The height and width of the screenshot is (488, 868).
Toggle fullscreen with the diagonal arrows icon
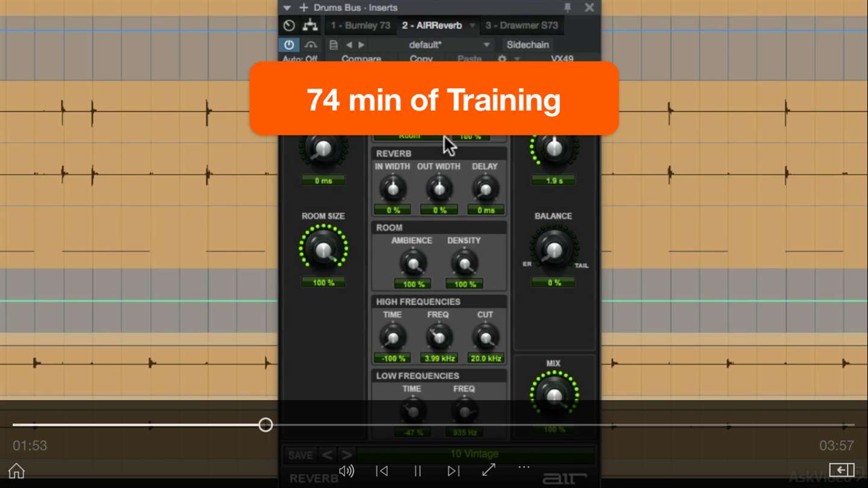pos(489,470)
